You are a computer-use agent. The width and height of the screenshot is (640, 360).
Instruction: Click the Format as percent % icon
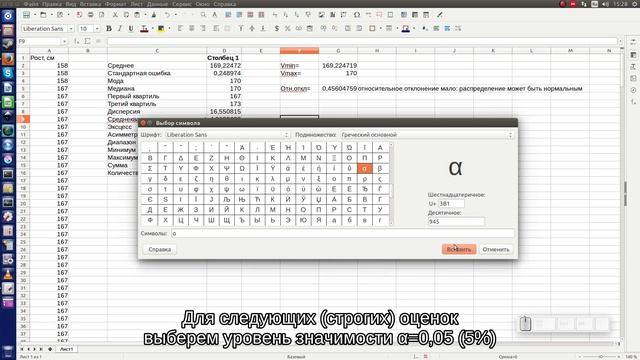[x=288, y=29]
